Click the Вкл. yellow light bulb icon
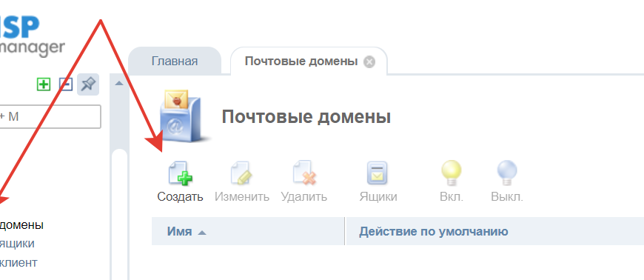644x280 pixels. (x=452, y=173)
